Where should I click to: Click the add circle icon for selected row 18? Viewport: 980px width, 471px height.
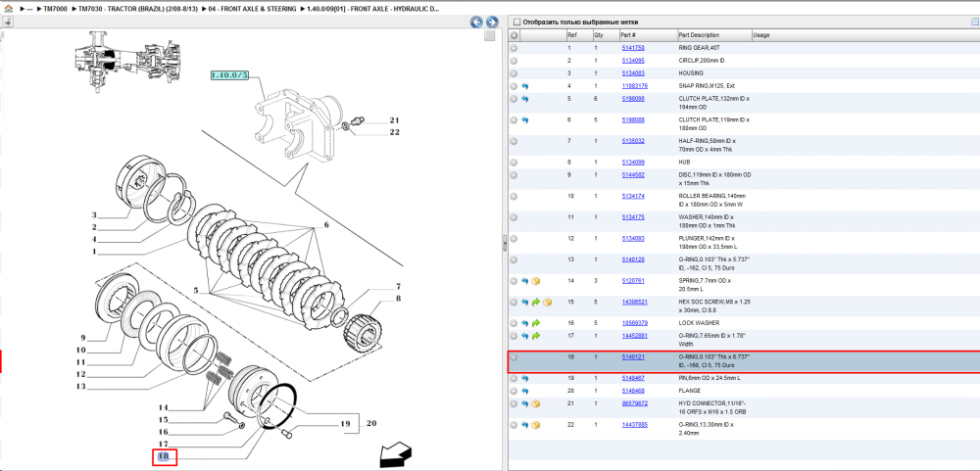pos(514,357)
